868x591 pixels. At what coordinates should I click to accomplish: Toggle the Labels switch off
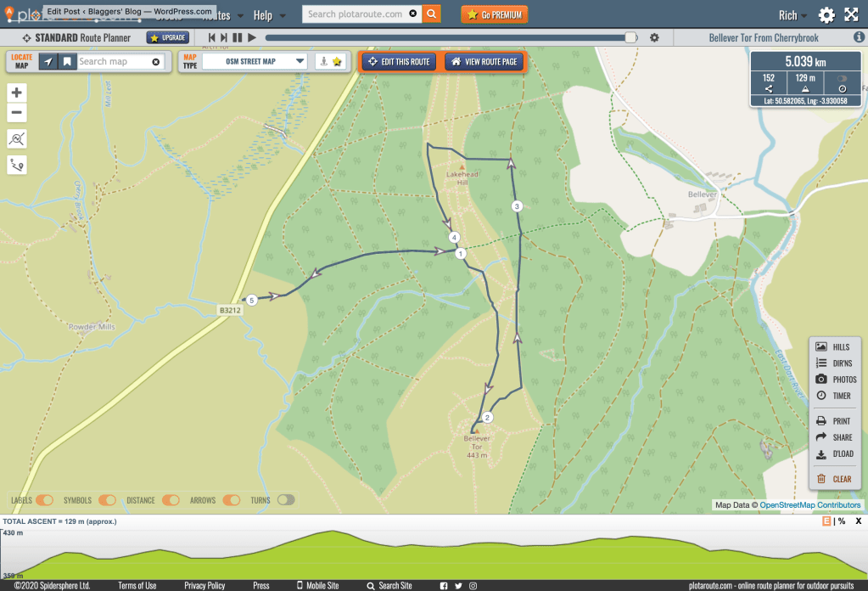point(44,500)
